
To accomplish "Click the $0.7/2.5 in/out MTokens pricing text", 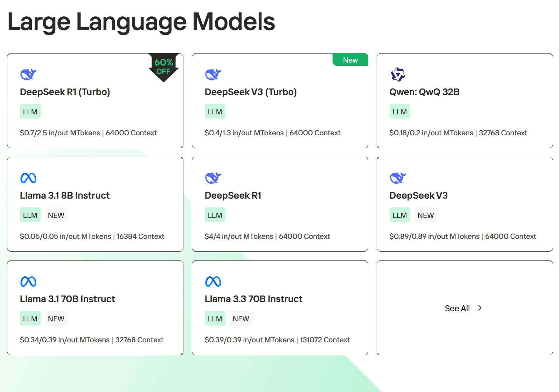I will (60, 133).
